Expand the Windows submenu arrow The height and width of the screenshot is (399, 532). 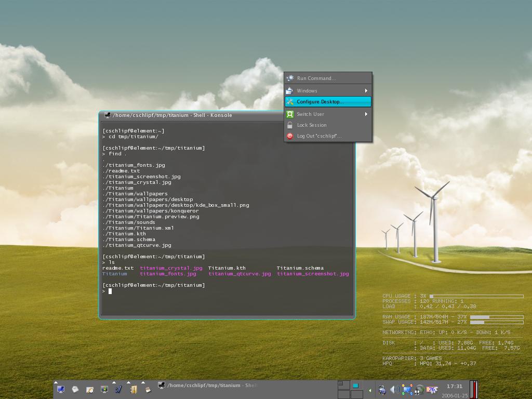tap(366, 90)
